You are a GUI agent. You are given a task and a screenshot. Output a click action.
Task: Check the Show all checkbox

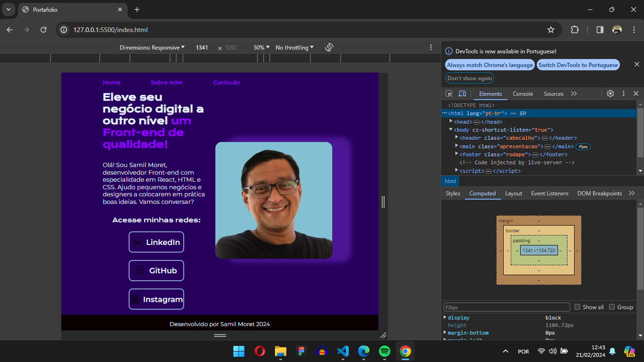[577, 307]
